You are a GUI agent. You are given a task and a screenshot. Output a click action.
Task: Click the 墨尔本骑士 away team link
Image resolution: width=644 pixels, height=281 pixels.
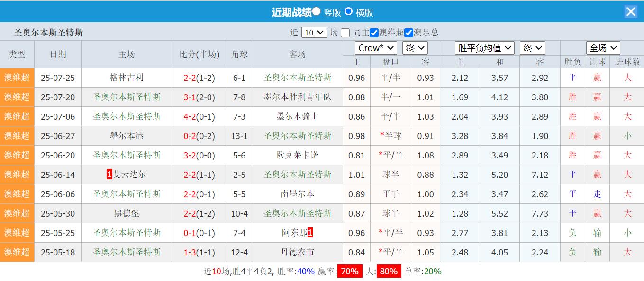point(298,116)
